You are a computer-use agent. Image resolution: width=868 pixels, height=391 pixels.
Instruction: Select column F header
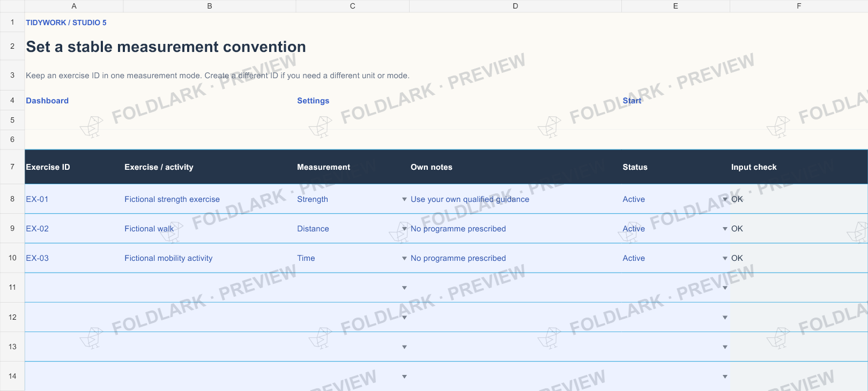point(799,6)
